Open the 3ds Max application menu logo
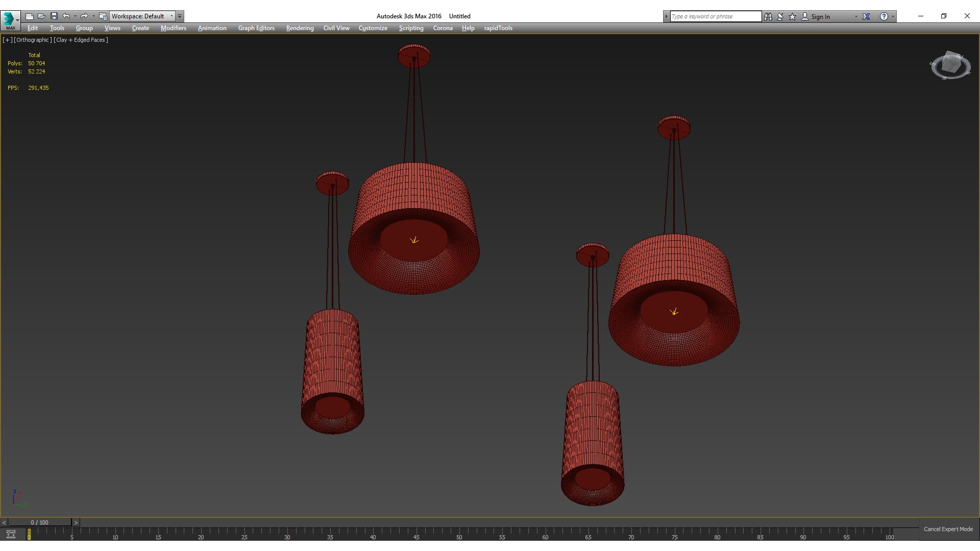Screen dimensions: 980x551 (x=10, y=20)
